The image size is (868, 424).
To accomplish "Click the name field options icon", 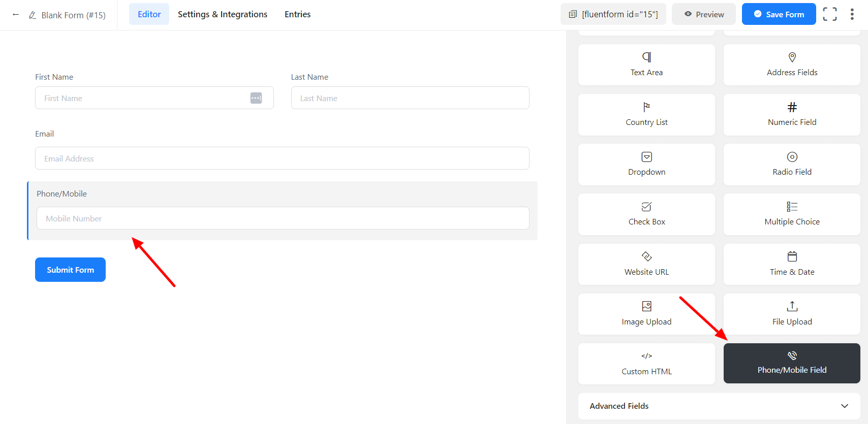I will point(256,98).
